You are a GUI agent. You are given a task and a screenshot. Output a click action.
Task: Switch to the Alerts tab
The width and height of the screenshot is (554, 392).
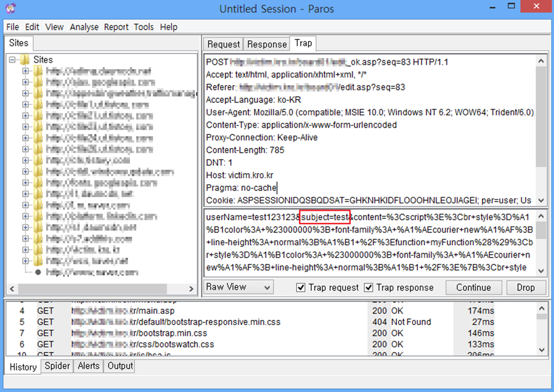88,366
